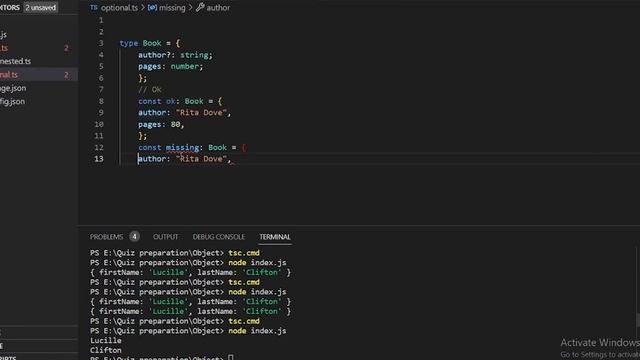The image size is (640, 360).
Task: Click the missing breadcrumb segment
Action: [172, 8]
